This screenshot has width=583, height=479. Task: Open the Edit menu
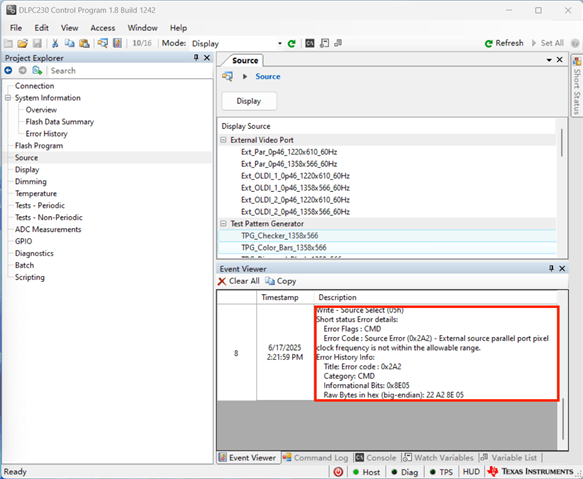pos(41,28)
